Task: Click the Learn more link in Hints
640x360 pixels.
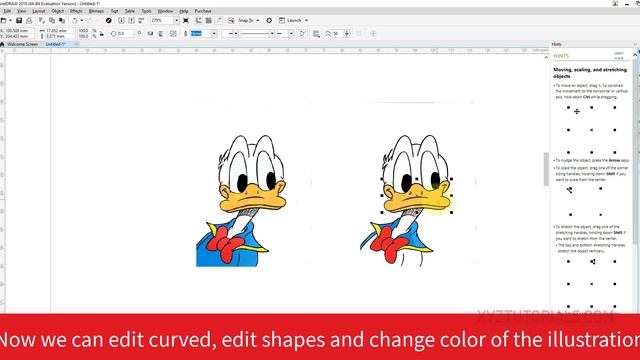Action: pyautogui.click(x=619, y=56)
